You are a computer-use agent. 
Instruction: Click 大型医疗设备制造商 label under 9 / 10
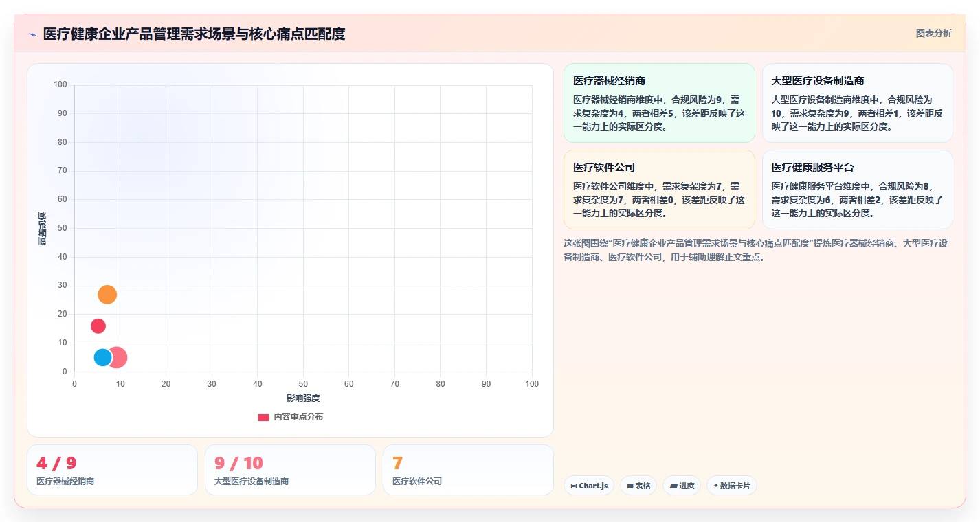coord(252,481)
